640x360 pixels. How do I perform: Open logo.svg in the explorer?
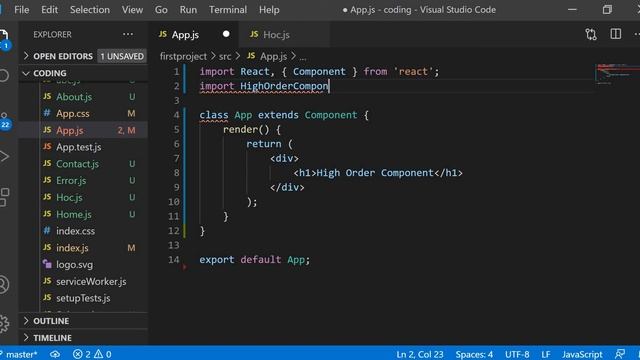(83, 264)
